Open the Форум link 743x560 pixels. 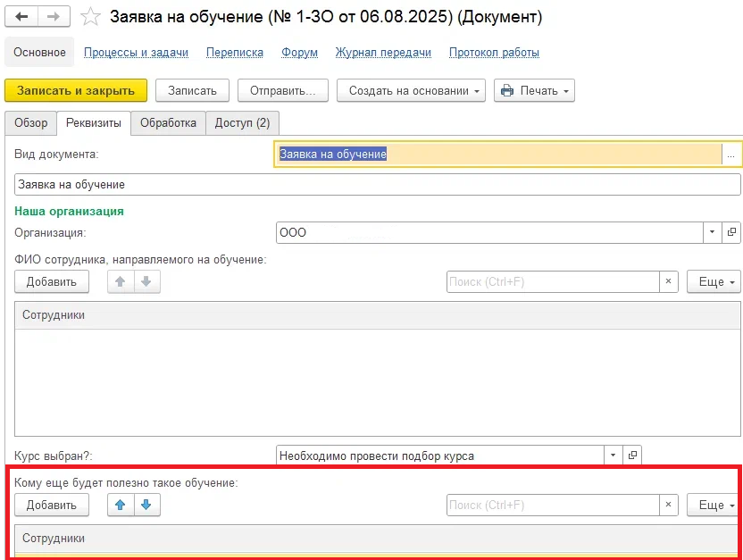pos(299,52)
